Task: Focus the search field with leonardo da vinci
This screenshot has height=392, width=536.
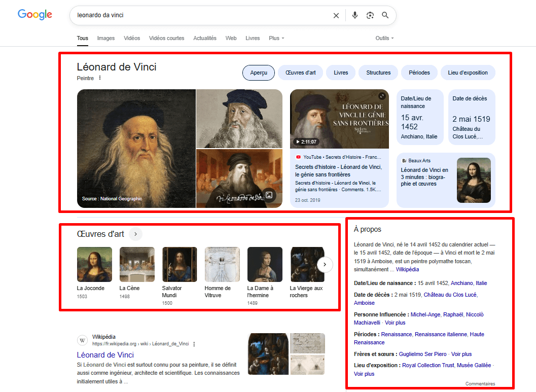Action: pos(202,15)
